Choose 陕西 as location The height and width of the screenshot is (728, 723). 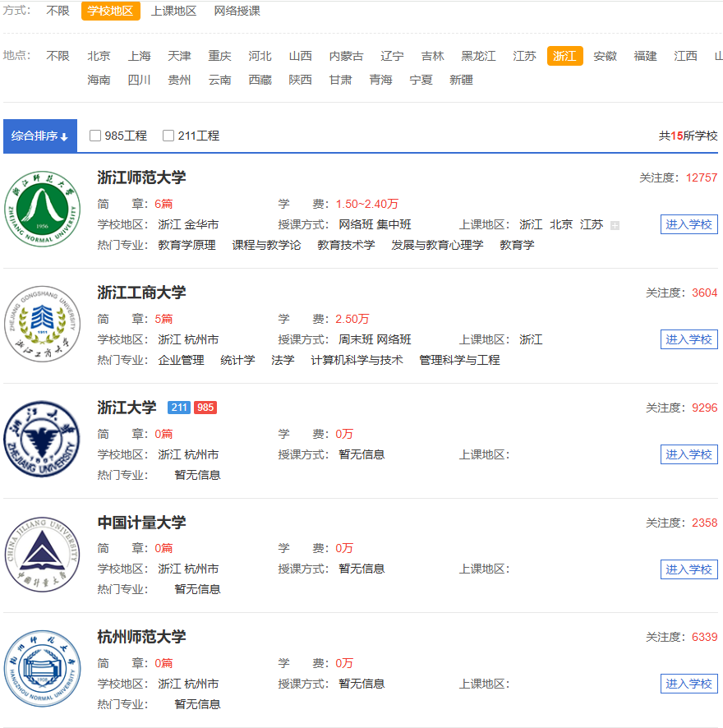click(x=301, y=80)
